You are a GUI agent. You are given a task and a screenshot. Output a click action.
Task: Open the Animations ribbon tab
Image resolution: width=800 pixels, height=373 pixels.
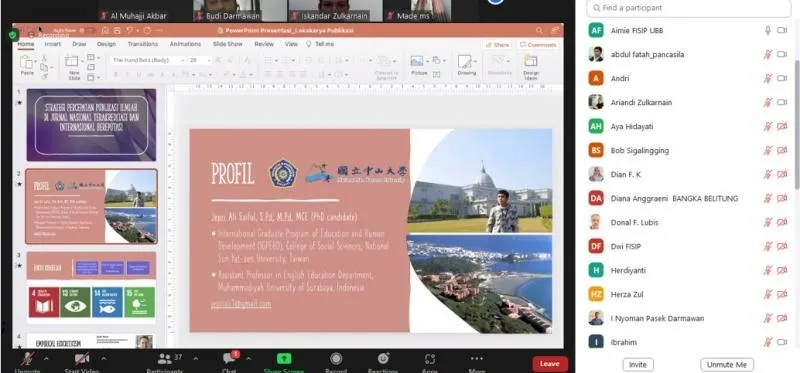[185, 44]
